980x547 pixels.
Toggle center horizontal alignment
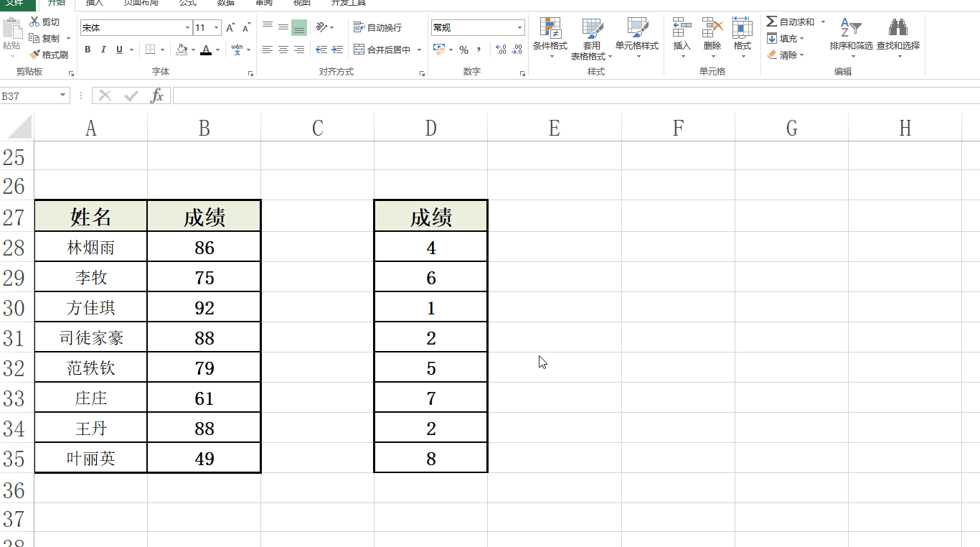[283, 50]
